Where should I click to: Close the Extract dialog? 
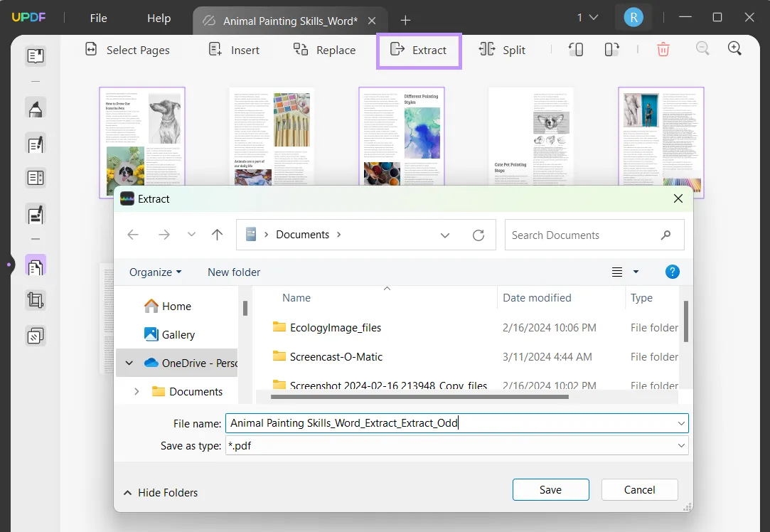point(678,198)
